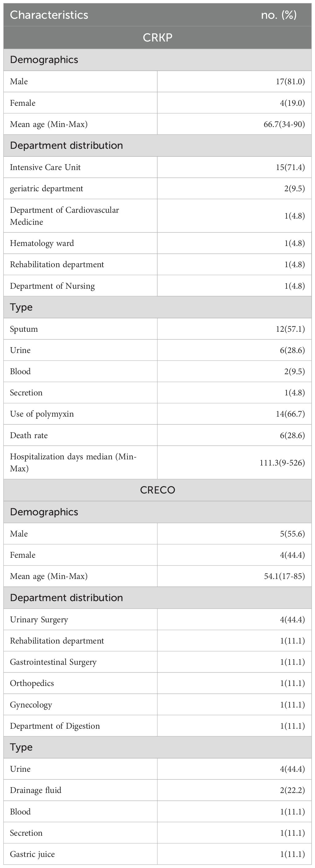
Task: Click the Characteristics column header
Action: tap(49, 15)
